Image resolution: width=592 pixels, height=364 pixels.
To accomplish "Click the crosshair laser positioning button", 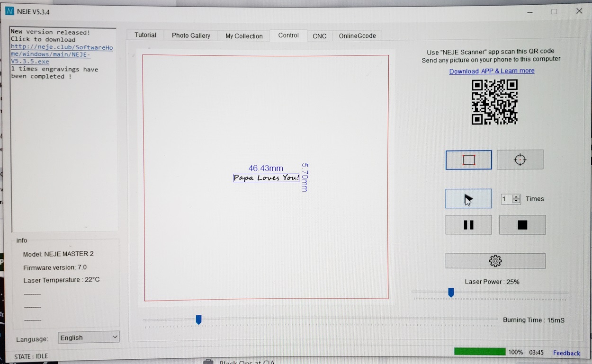I will [520, 160].
